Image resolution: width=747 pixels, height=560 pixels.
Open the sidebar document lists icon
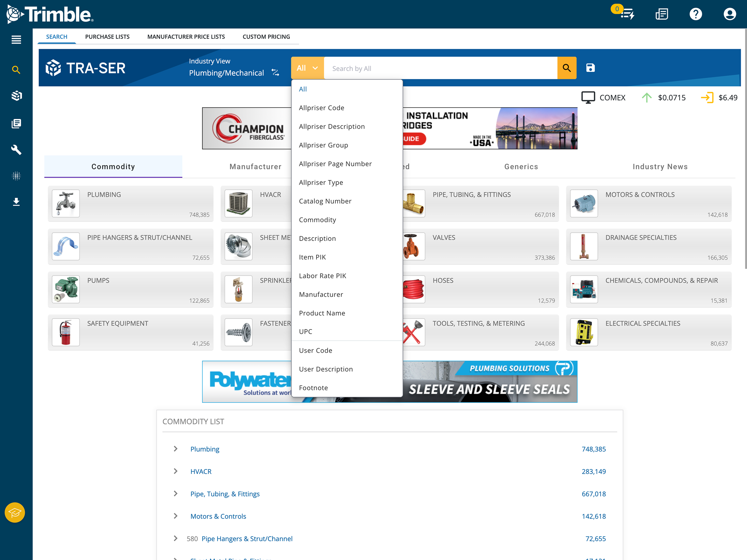pyautogui.click(x=16, y=124)
